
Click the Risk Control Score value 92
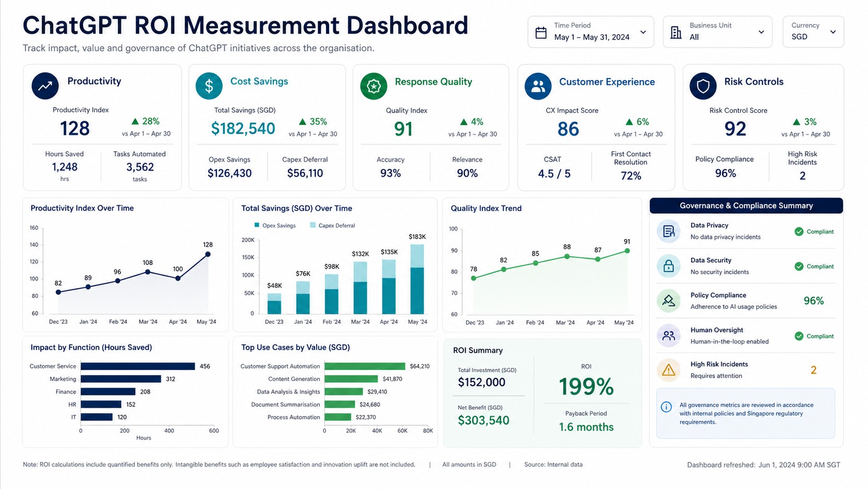[735, 129]
